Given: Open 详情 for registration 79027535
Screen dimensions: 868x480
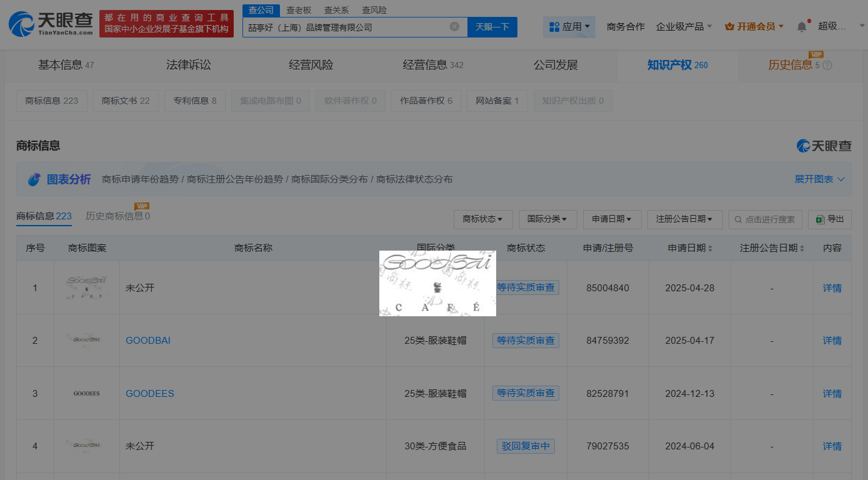Looking at the screenshot, I should [832, 446].
